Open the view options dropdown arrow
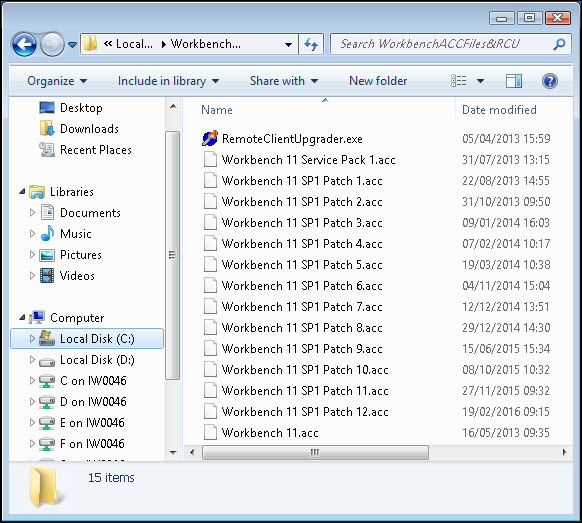 click(480, 81)
